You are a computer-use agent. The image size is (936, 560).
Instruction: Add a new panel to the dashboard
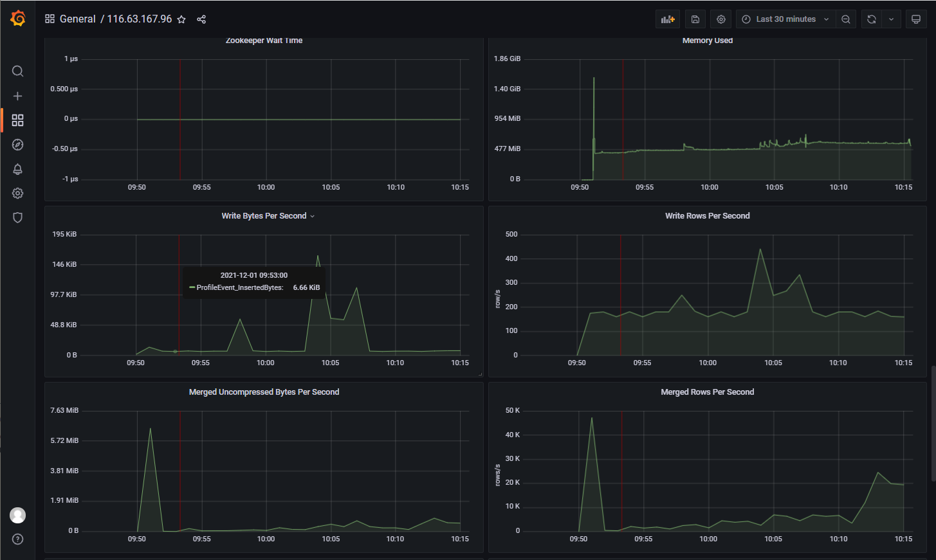(668, 19)
